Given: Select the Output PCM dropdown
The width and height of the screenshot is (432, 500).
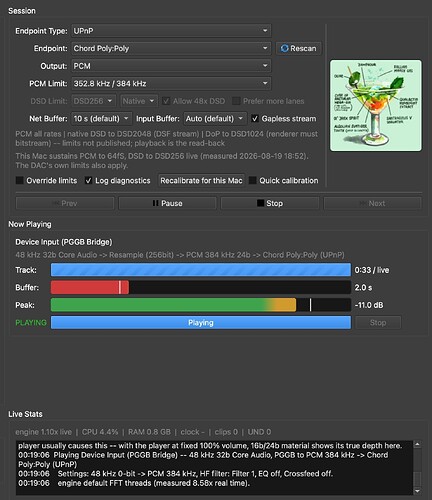Looking at the screenshot, I should pyautogui.click(x=171, y=66).
